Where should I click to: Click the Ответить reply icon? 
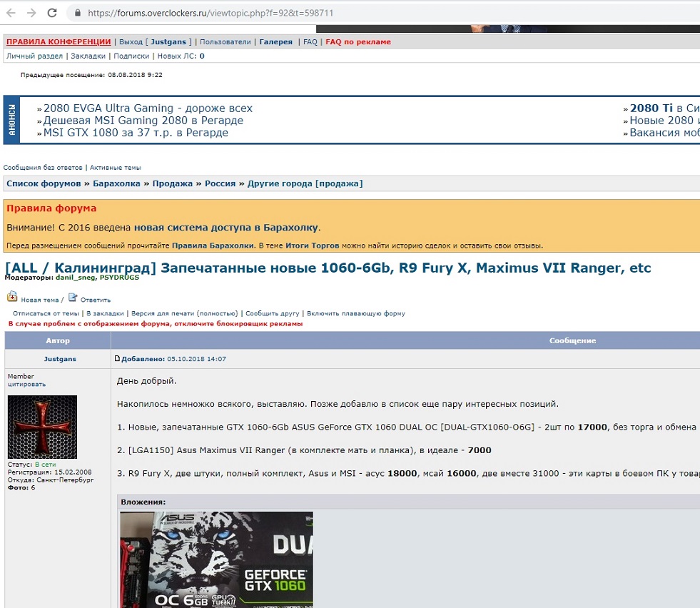pos(73,298)
